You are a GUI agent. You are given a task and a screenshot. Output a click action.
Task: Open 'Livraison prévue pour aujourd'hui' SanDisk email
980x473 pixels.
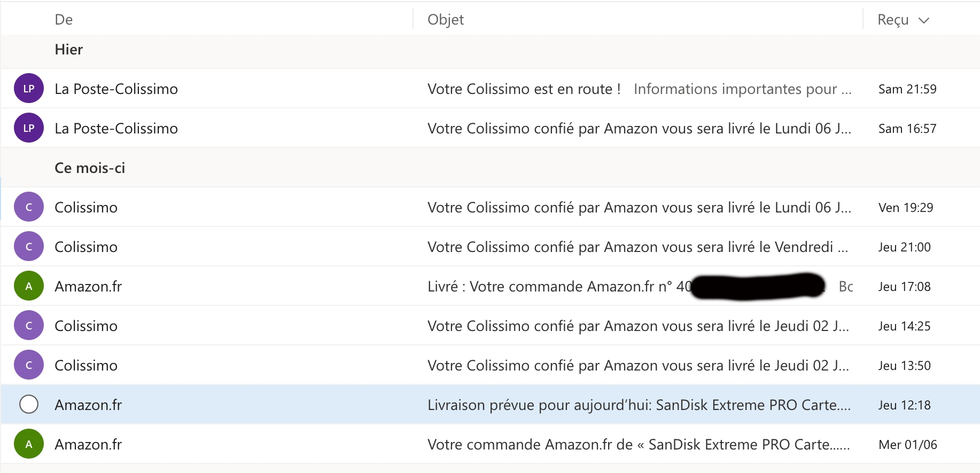point(639,405)
